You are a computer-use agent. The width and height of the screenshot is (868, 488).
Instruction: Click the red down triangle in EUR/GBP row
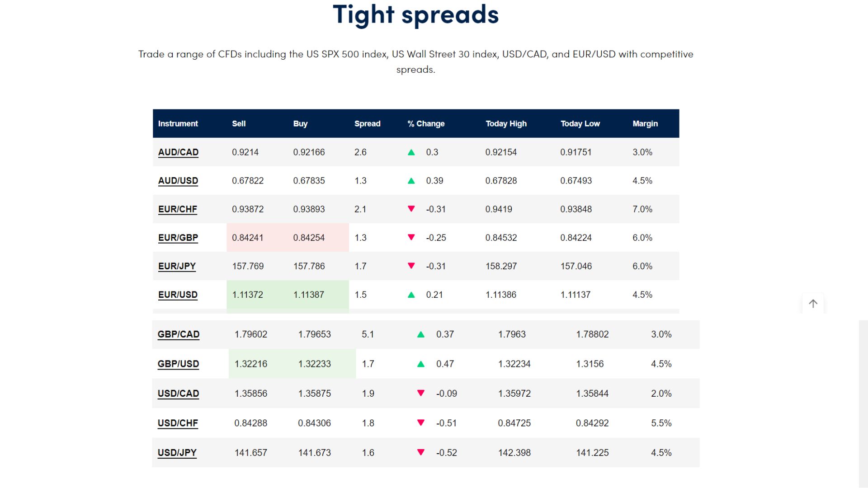pyautogui.click(x=411, y=237)
